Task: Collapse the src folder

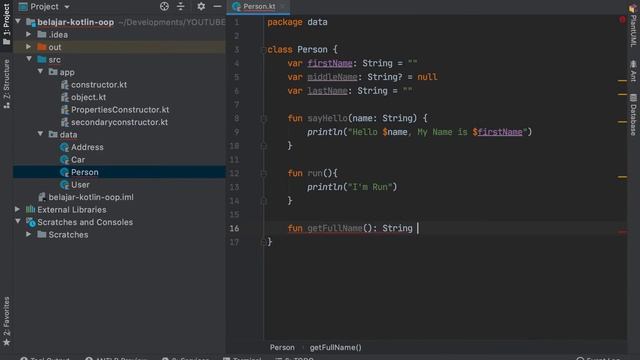Action: pos(29,59)
